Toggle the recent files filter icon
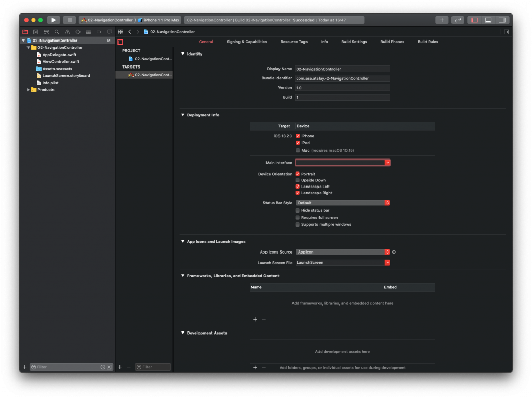 click(x=103, y=367)
